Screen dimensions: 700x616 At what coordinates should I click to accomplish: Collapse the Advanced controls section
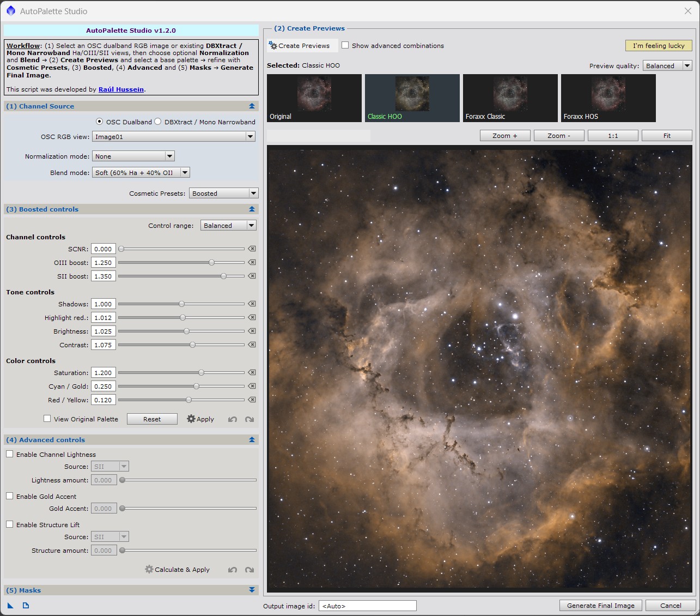(x=252, y=440)
